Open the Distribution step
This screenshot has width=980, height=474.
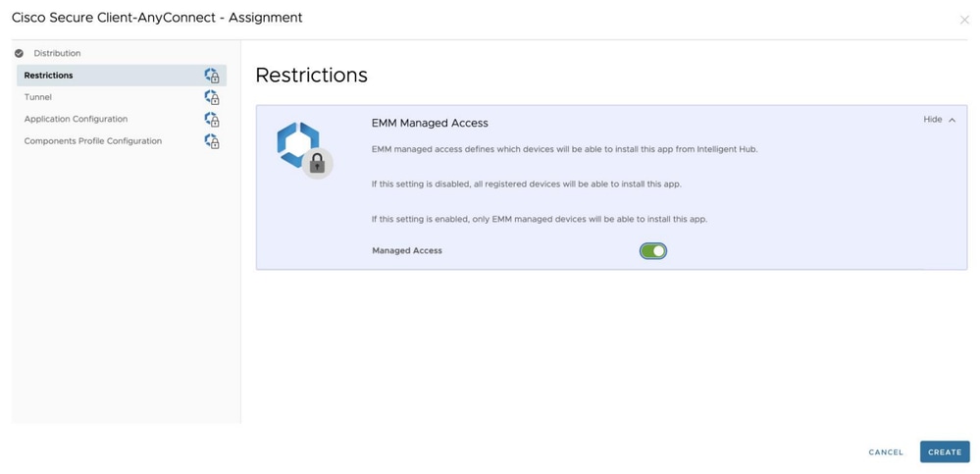point(57,53)
